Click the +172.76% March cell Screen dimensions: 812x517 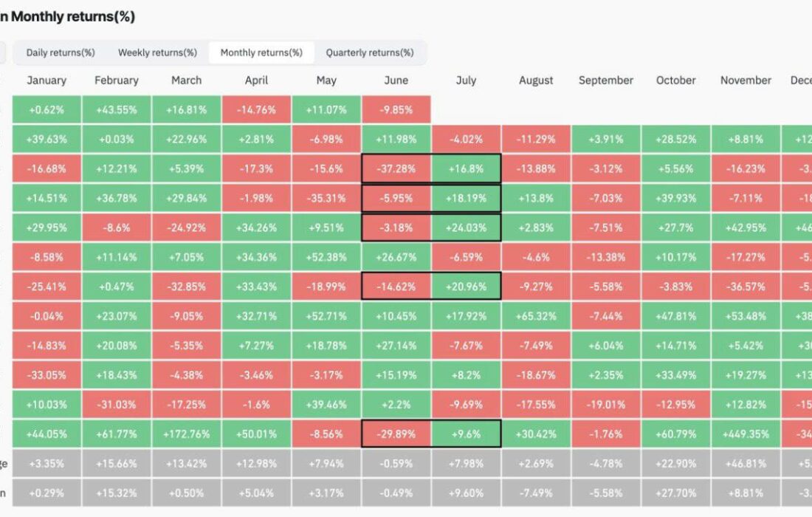point(187,434)
